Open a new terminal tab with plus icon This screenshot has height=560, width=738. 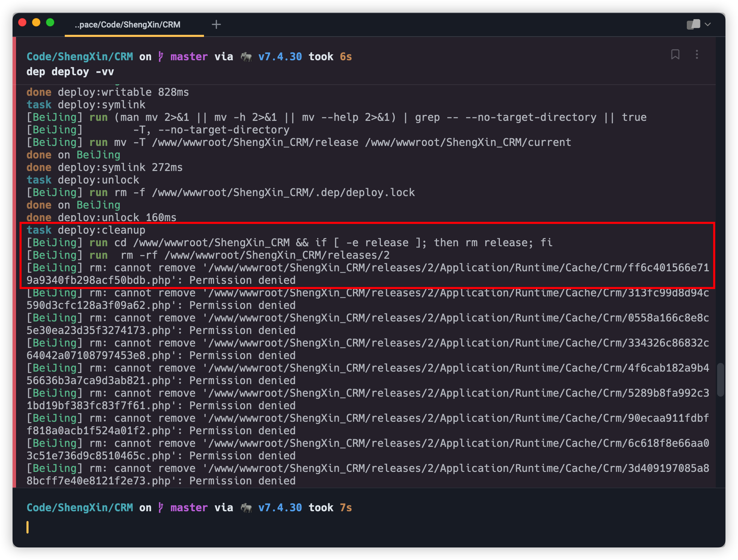click(216, 24)
